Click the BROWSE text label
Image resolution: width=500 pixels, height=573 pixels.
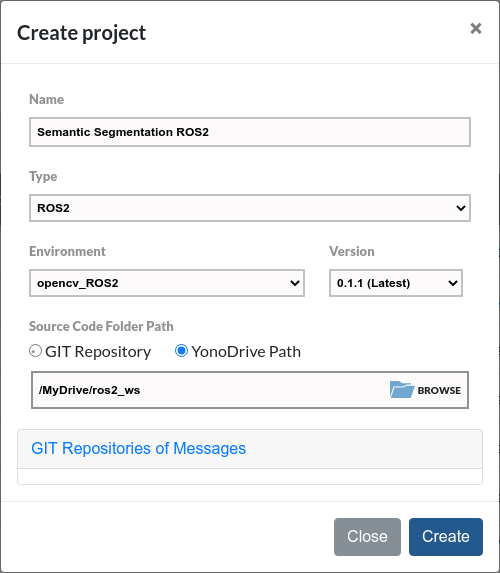tap(439, 390)
